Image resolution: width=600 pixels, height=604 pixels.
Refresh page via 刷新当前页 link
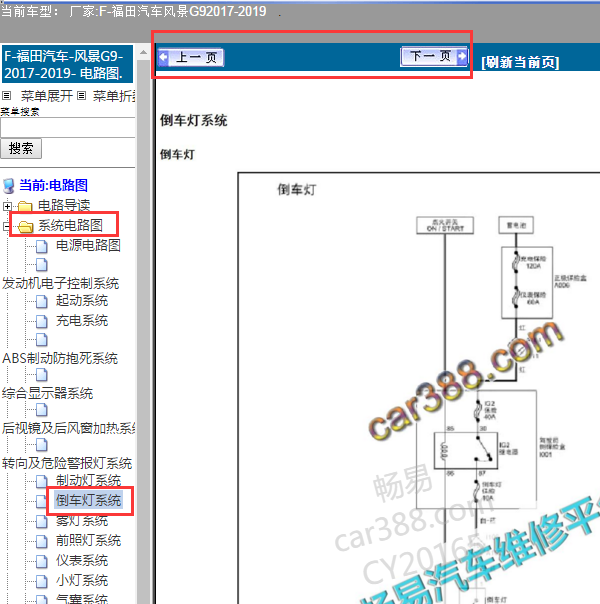coord(520,62)
